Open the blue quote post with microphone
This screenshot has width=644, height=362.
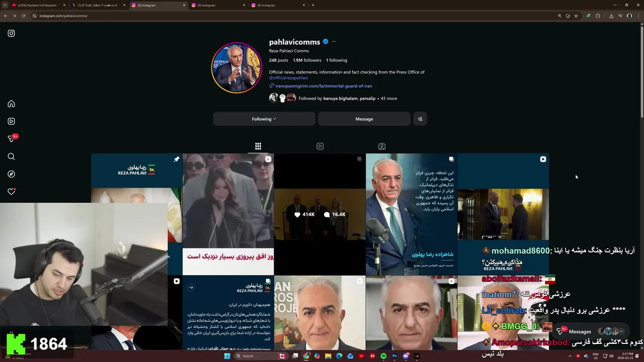(x=412, y=214)
